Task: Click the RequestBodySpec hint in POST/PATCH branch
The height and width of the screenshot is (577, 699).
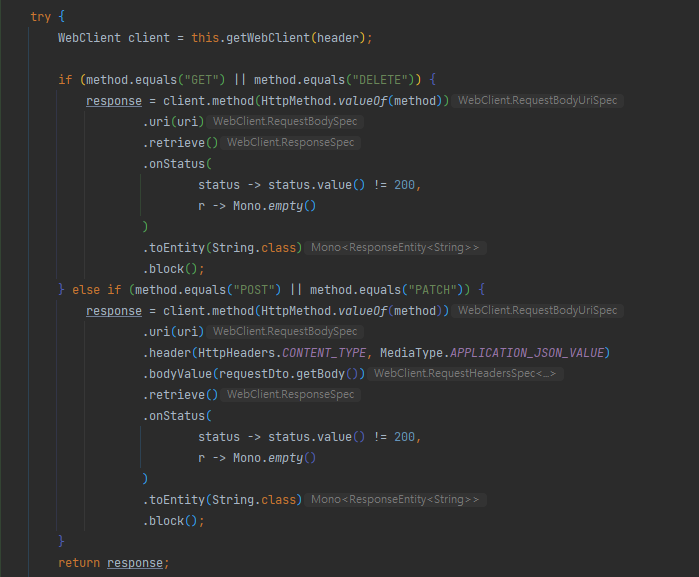Action: coord(285,332)
